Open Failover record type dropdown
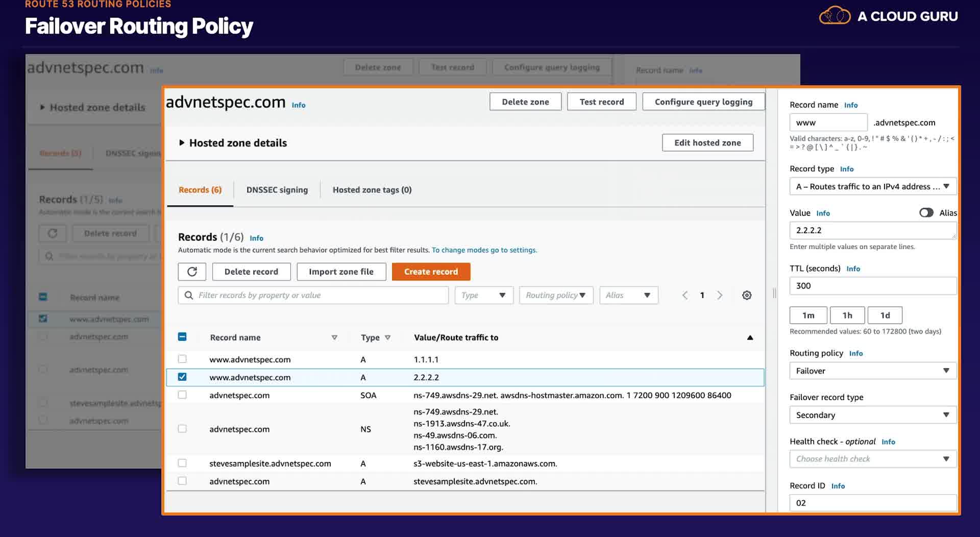This screenshot has height=537, width=980. point(873,415)
